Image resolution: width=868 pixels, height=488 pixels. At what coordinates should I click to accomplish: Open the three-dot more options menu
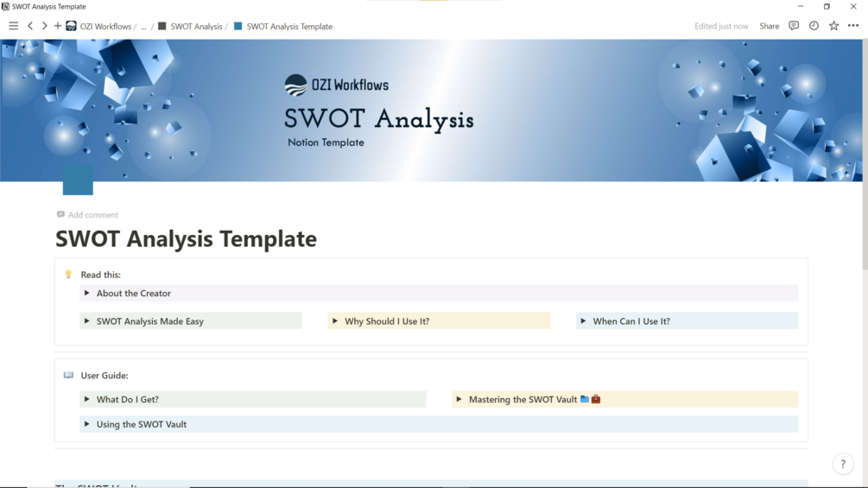pyautogui.click(x=853, y=26)
